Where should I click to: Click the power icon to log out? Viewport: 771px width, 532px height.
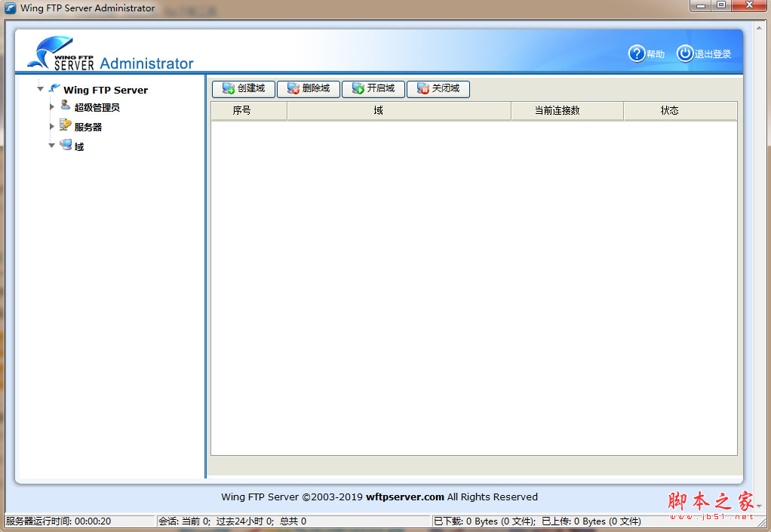(685, 54)
